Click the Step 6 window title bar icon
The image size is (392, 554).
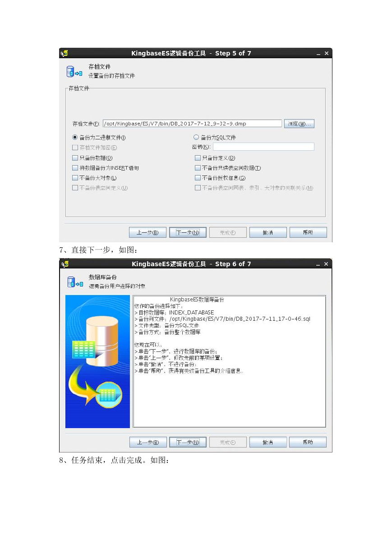(x=65, y=264)
